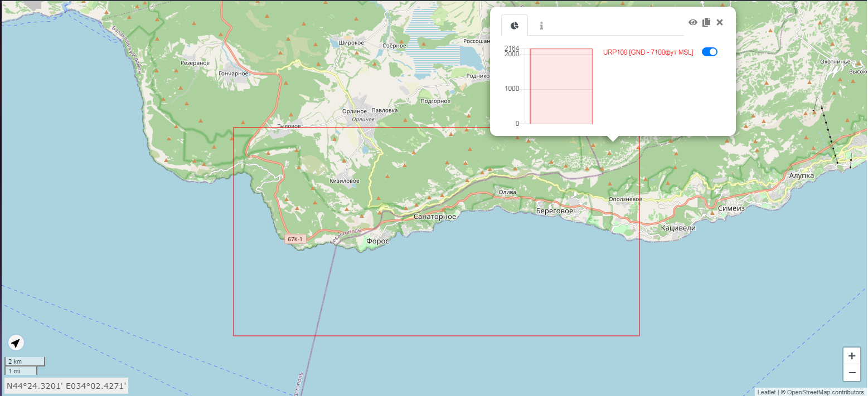Screen dimensions: 868x396
Task: Click the Санаторное town label
Action: 434,217
